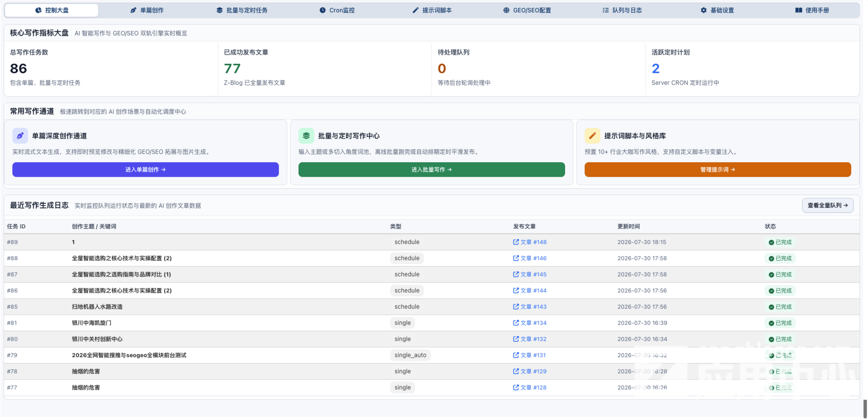Click the orange pencil icon of 提示词脚本与风格库
The height and width of the screenshot is (419, 868).
(x=593, y=136)
